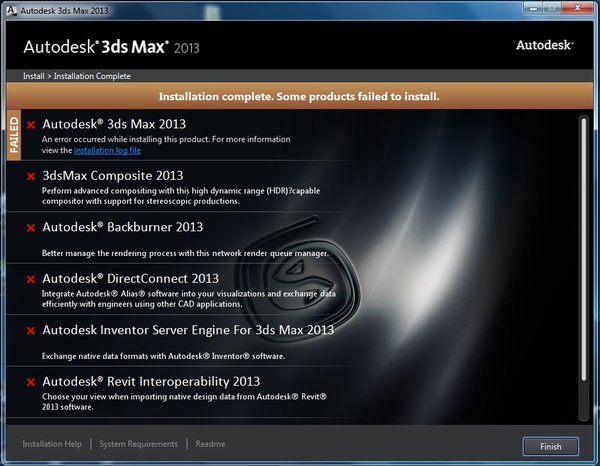The width and height of the screenshot is (600, 466).
Task: Click the red X icon beside Revit Interoperability 2013
Action: 31,382
